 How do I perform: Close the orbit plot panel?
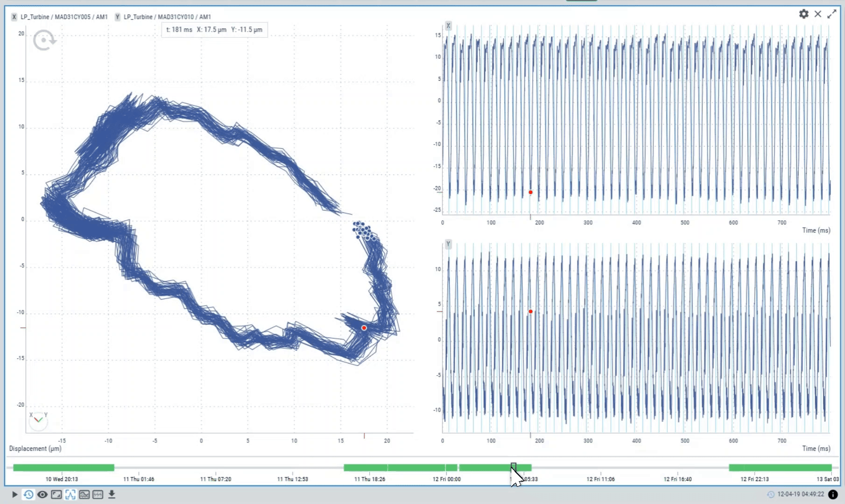pyautogui.click(x=818, y=14)
